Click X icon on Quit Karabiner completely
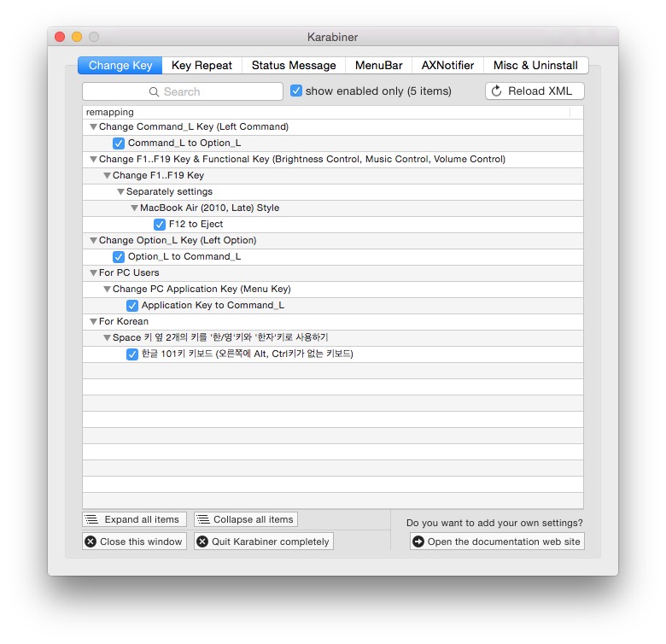 point(202,542)
